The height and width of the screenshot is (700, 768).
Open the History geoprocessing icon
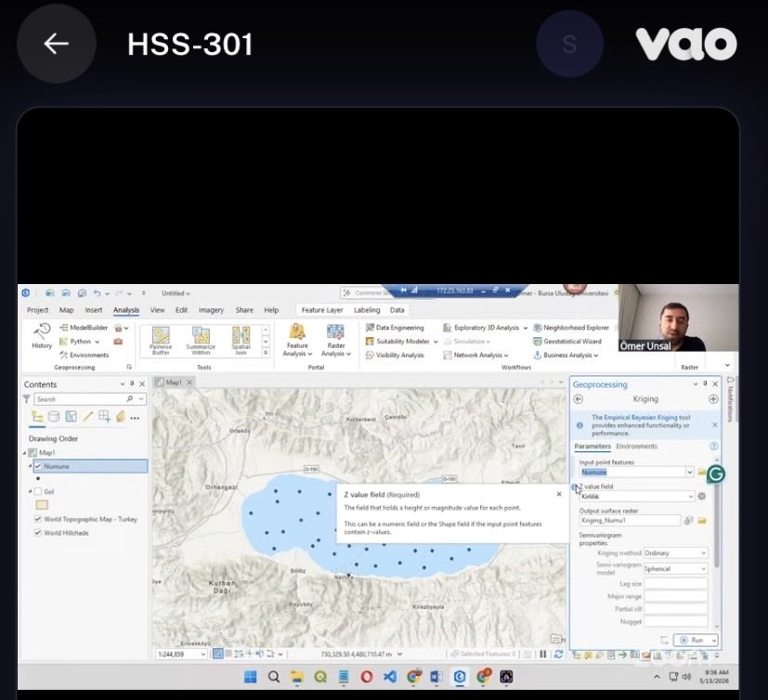pyautogui.click(x=42, y=336)
